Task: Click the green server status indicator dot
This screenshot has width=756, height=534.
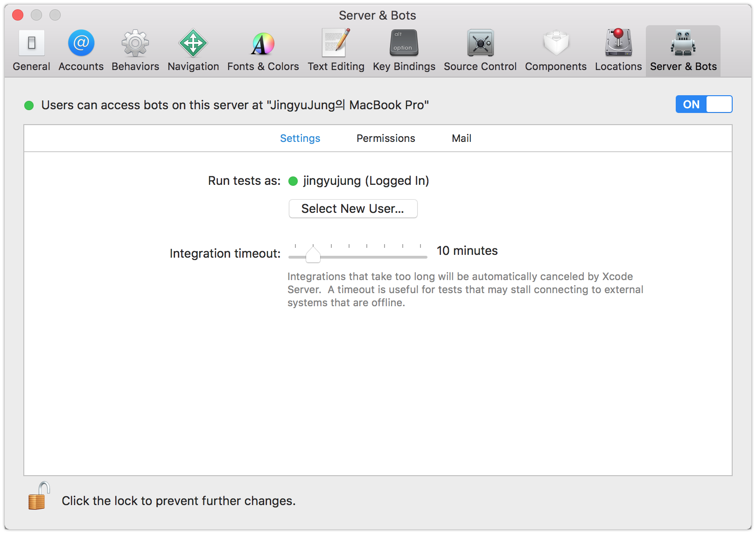Action: coord(29,105)
